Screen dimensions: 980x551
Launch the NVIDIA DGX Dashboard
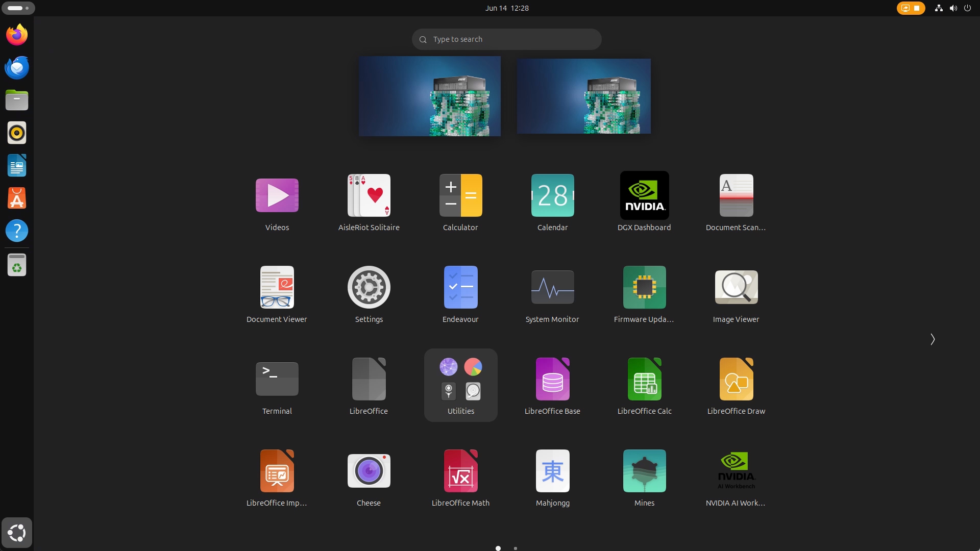[x=644, y=203]
